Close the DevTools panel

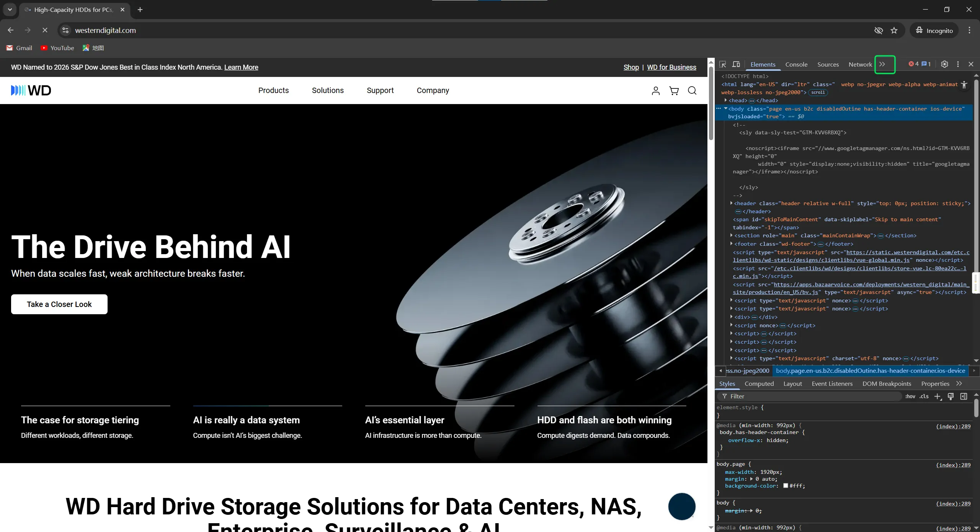click(x=971, y=64)
